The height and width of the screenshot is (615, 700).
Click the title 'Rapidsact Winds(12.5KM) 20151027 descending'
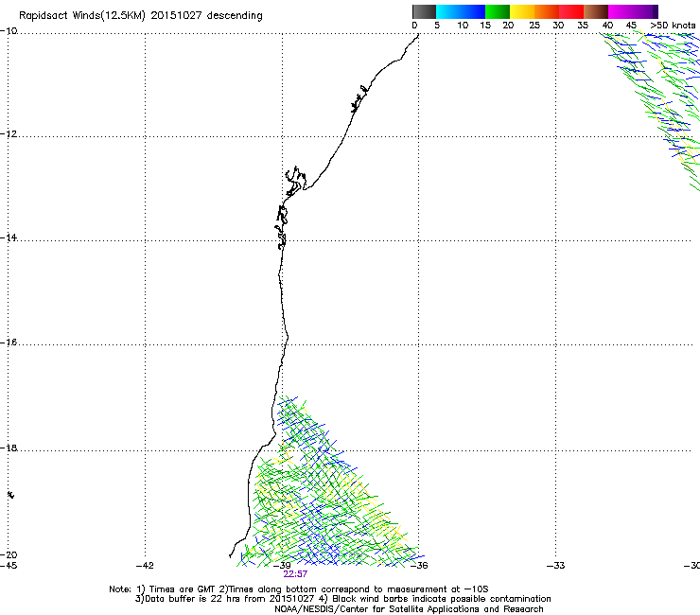(141, 16)
